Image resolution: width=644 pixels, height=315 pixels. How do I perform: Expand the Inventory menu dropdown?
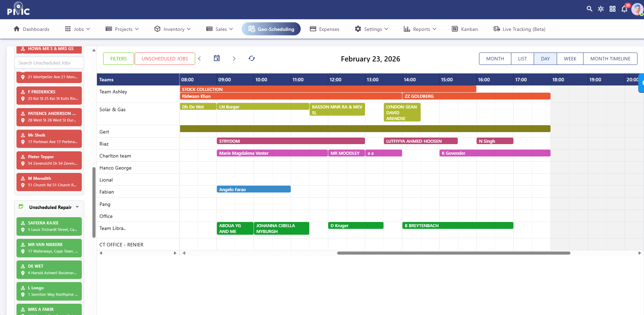tap(189, 29)
